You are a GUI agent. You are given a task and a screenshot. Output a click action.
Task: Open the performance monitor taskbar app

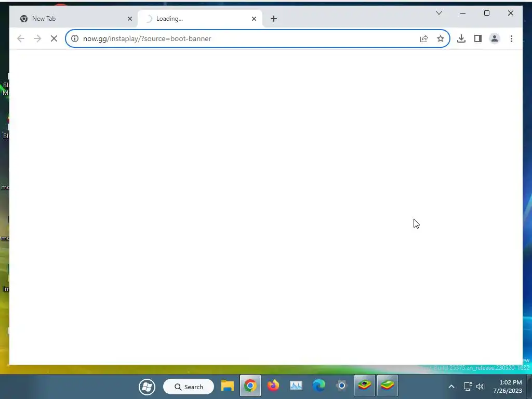pos(296,386)
